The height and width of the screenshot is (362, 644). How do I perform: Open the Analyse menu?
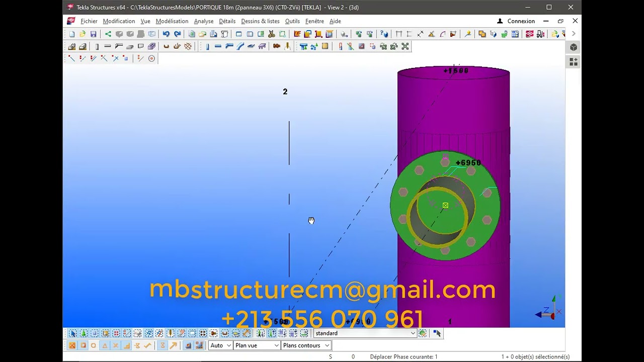click(204, 21)
